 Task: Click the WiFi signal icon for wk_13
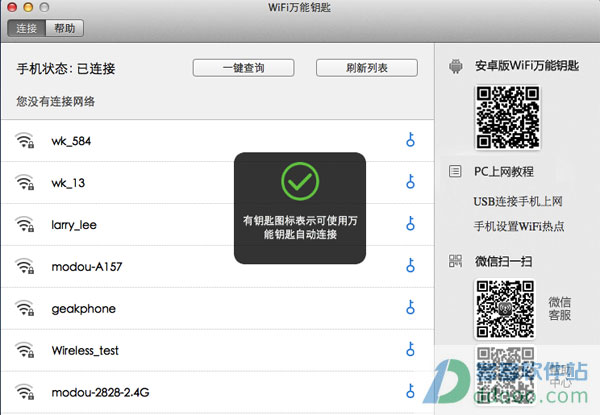[24, 182]
